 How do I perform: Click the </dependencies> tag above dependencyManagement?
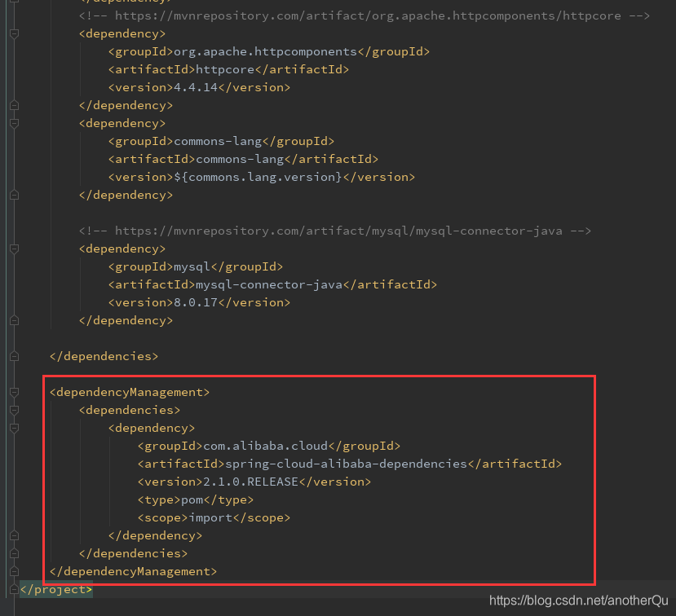[x=104, y=356]
